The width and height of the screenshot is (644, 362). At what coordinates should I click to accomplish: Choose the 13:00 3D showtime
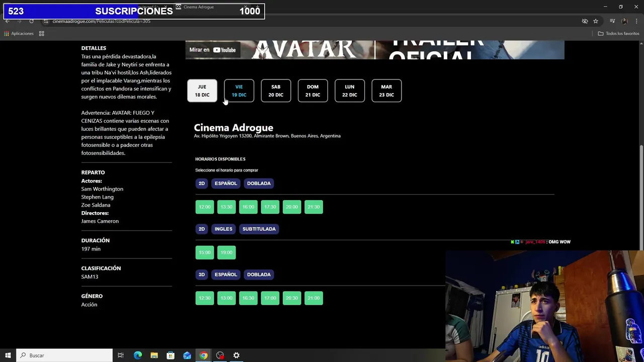(226, 298)
